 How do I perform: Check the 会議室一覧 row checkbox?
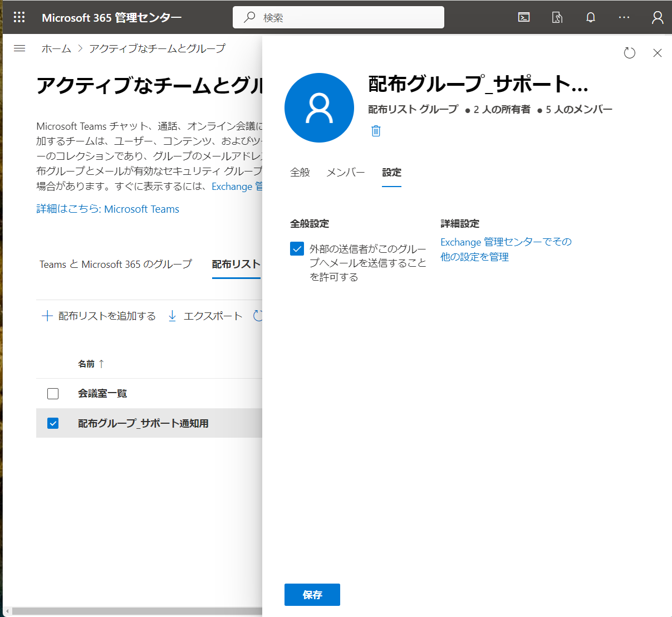point(53,394)
